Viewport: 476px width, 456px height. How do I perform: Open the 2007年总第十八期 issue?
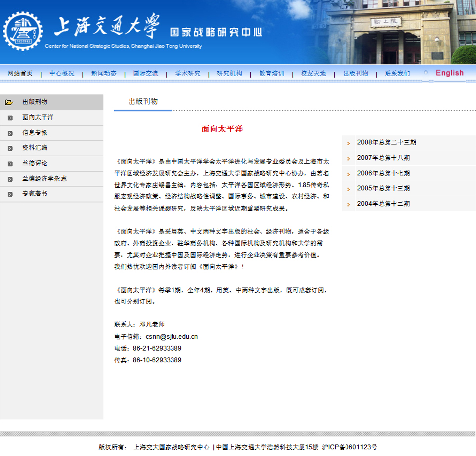[x=384, y=158]
